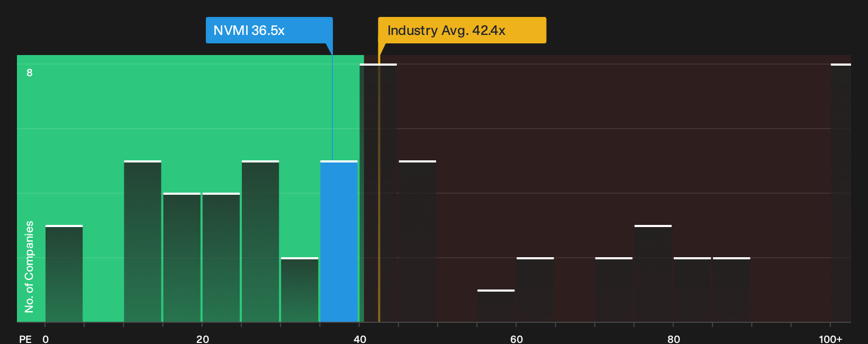Click the tallest bar at PE 40 to 45

pyautogui.click(x=378, y=193)
